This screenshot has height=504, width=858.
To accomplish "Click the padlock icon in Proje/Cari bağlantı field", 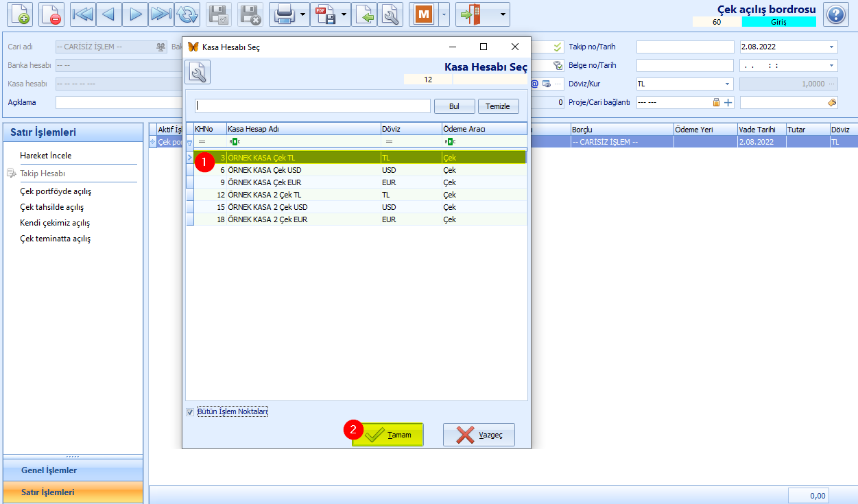I will coord(717,102).
